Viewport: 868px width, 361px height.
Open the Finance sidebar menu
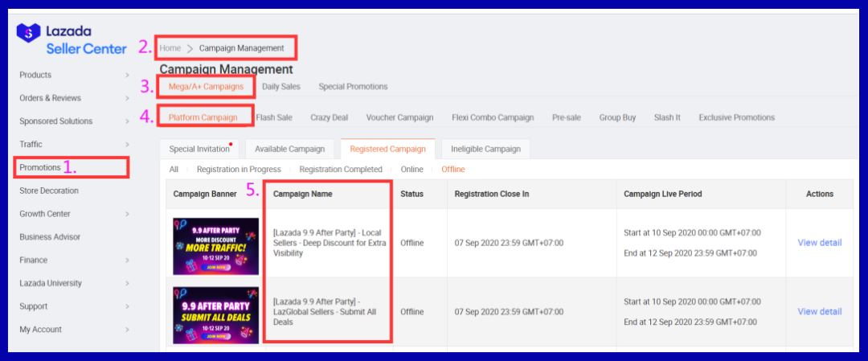(x=33, y=260)
